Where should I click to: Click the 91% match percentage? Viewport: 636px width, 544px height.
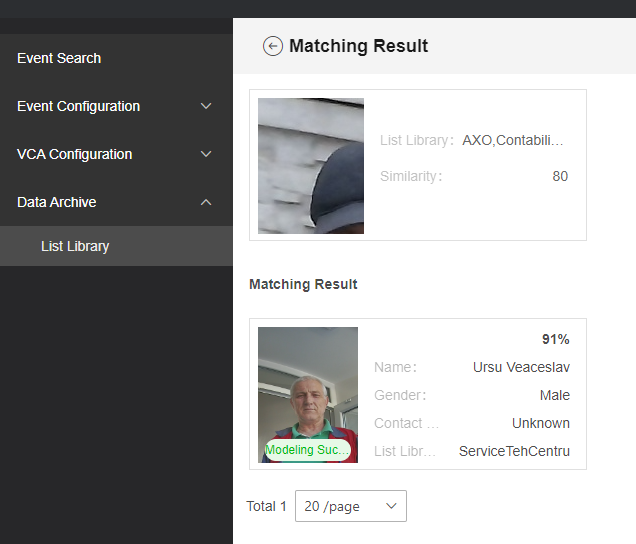coord(556,339)
